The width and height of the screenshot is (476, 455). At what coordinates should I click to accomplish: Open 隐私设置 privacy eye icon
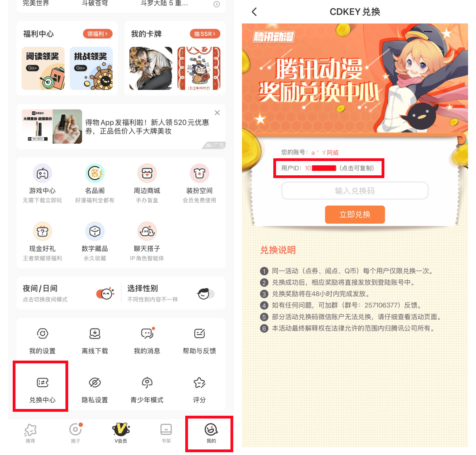click(x=95, y=383)
